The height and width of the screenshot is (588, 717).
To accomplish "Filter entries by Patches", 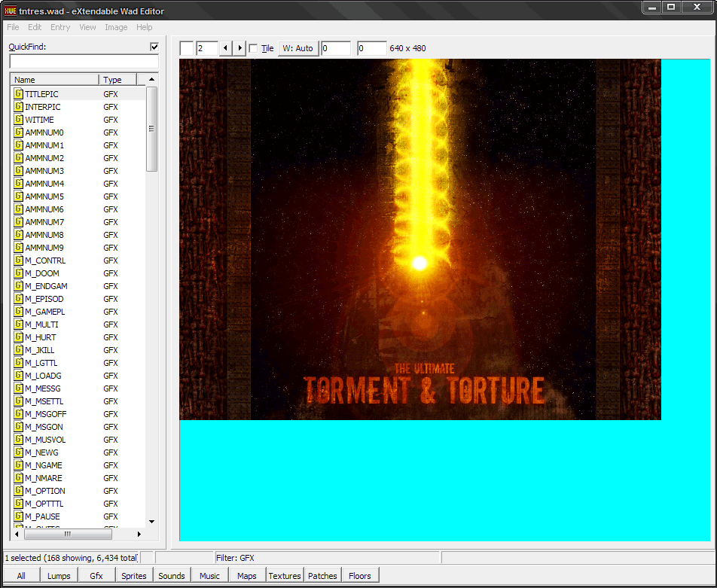I will coord(322,576).
